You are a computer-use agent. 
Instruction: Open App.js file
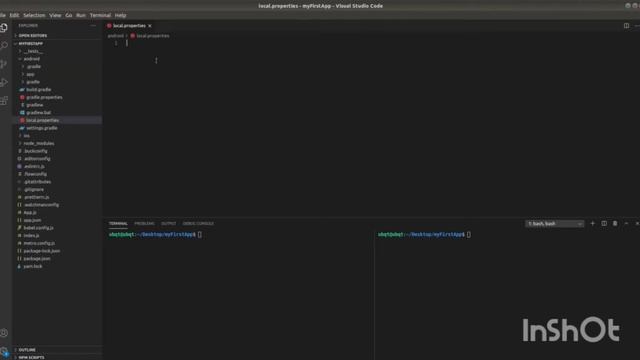30,212
